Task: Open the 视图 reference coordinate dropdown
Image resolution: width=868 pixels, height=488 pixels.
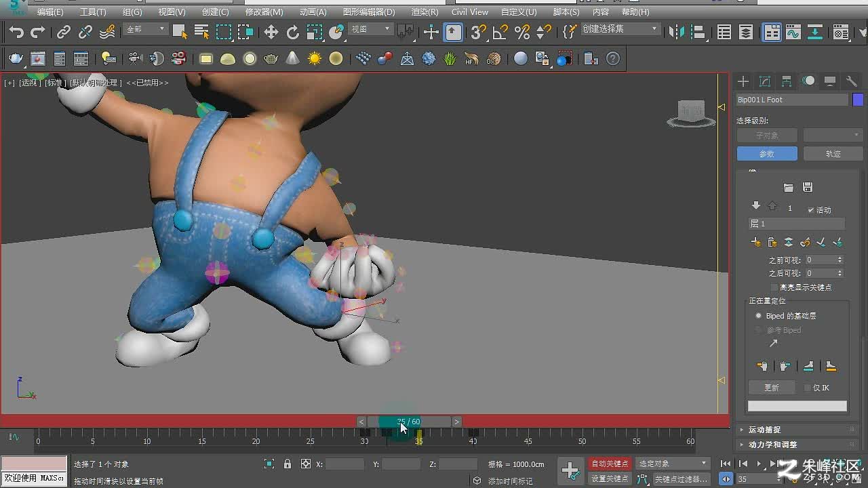Action: tap(370, 29)
